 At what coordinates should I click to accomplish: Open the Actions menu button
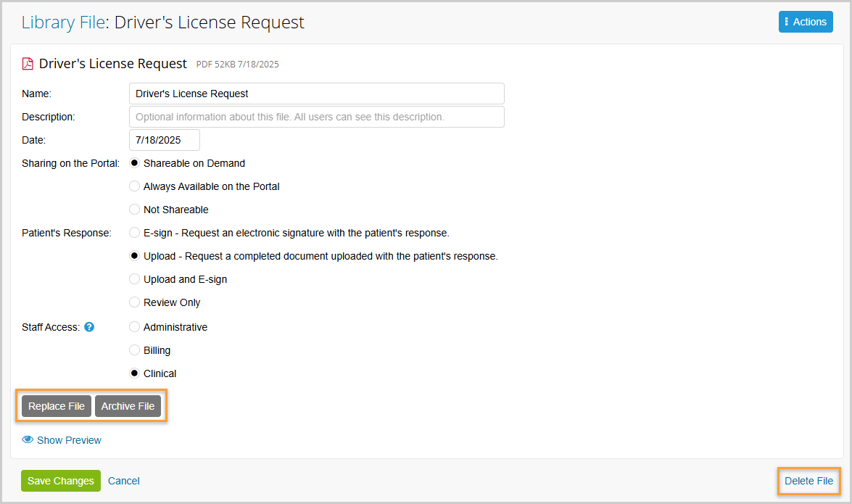(x=806, y=22)
